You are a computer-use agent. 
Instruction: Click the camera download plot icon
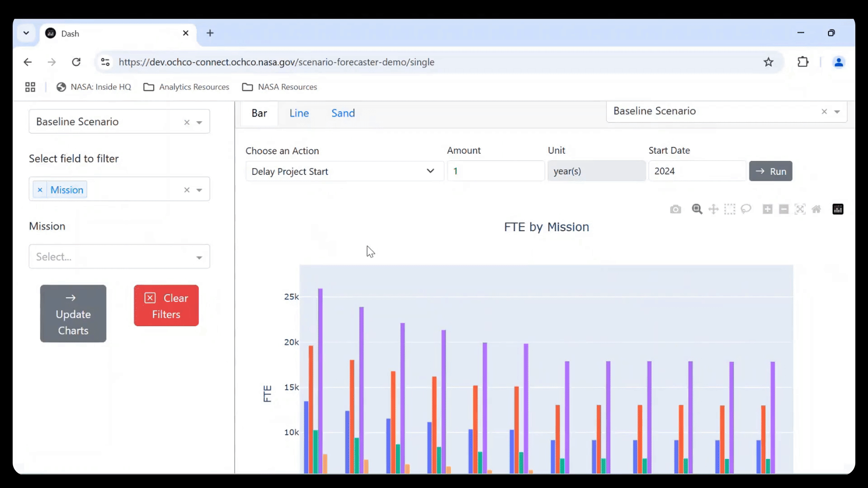[x=675, y=209]
